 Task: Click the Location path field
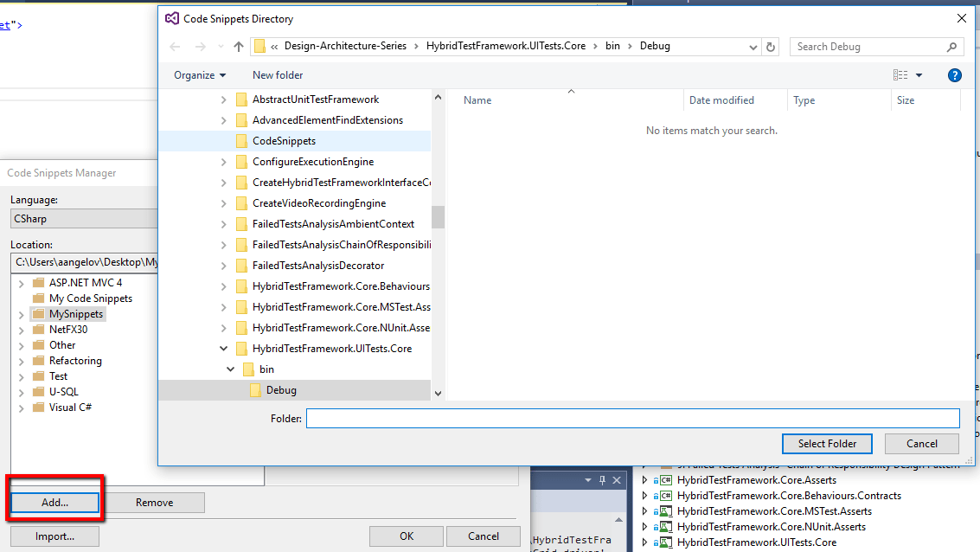tap(84, 262)
